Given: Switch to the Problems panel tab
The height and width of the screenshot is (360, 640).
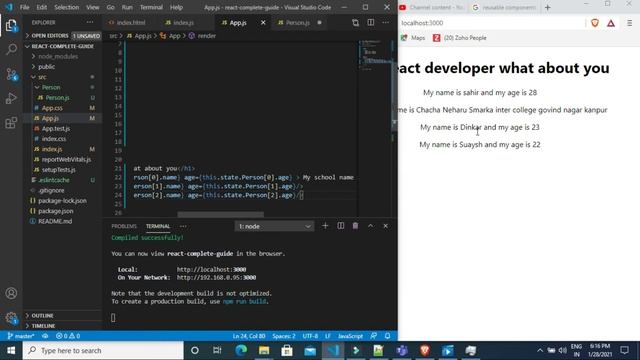Looking at the screenshot, I should click(x=124, y=226).
